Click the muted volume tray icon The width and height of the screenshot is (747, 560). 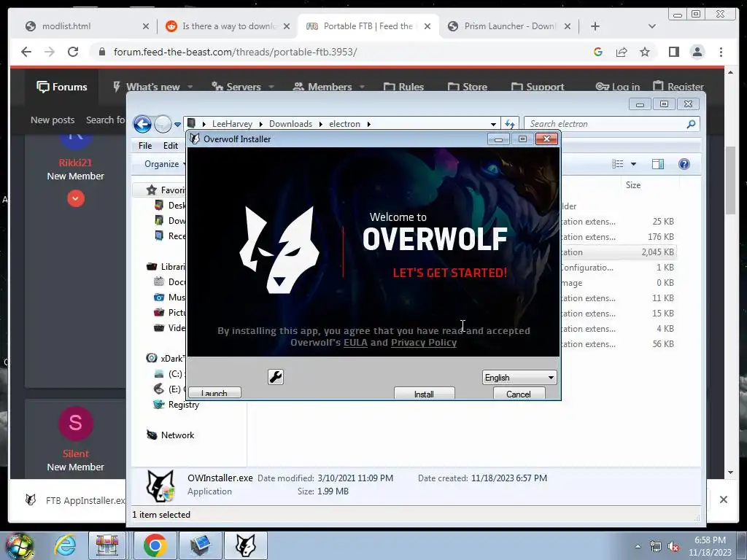[673, 547]
